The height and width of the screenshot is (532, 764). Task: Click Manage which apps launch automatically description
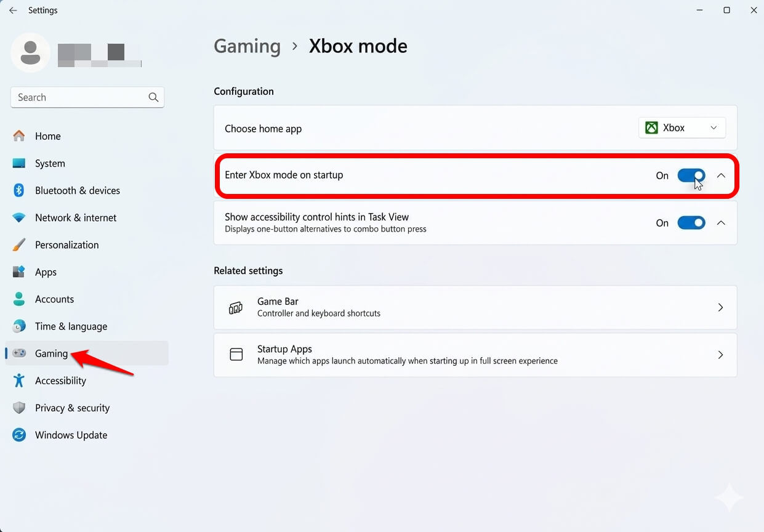click(x=408, y=361)
